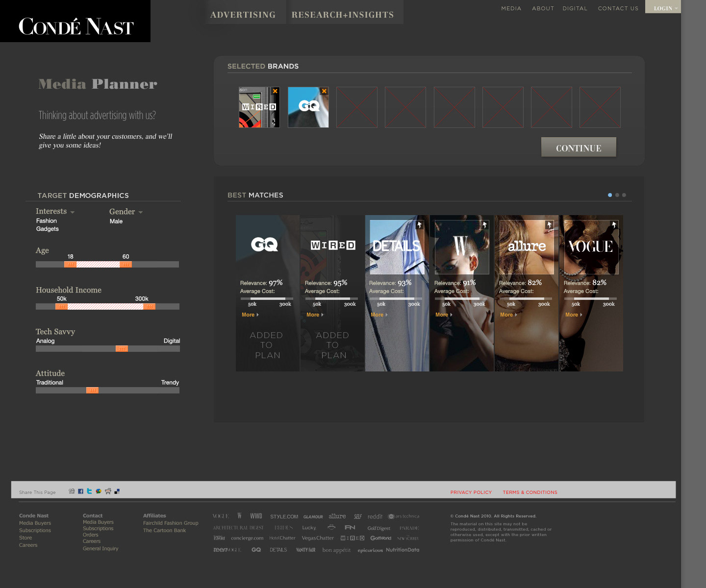Share page via Google Buzz icon
Viewport: 706px width, 588px height.
99,491
